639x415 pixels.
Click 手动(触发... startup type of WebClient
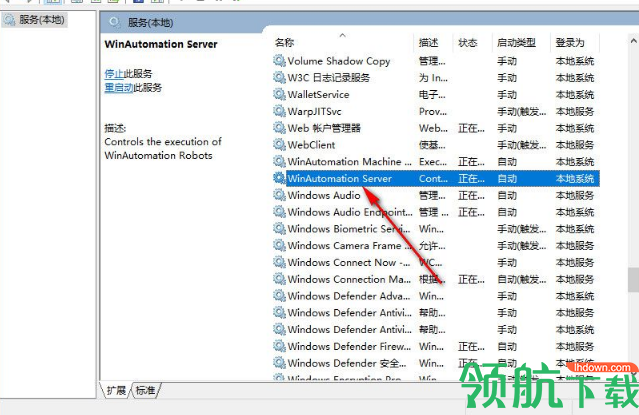coord(522,145)
